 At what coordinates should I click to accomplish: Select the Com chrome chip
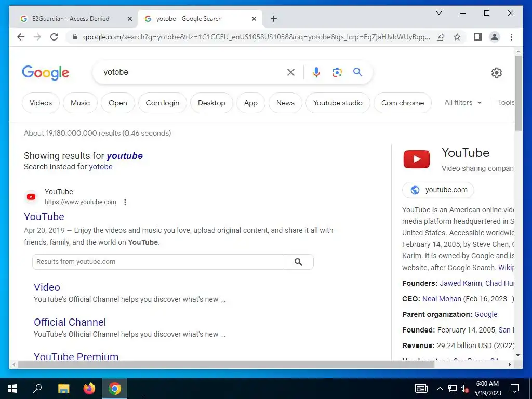403,103
